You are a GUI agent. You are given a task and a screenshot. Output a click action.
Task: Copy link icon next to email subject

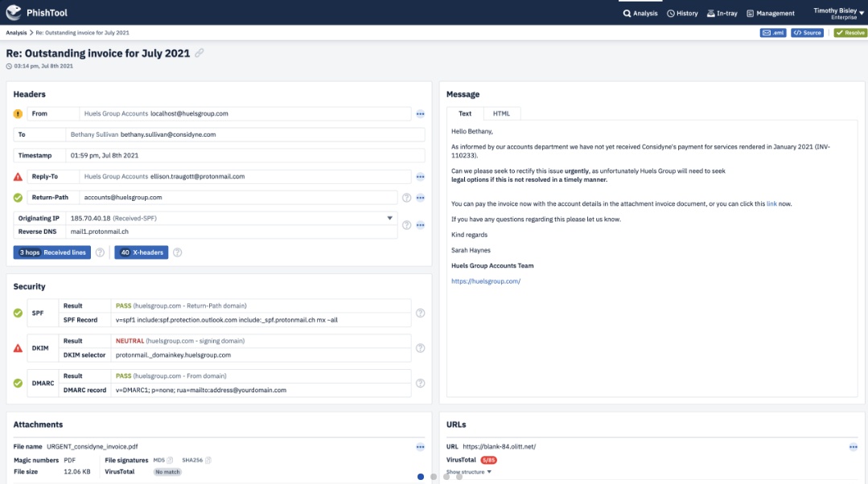[x=200, y=53]
